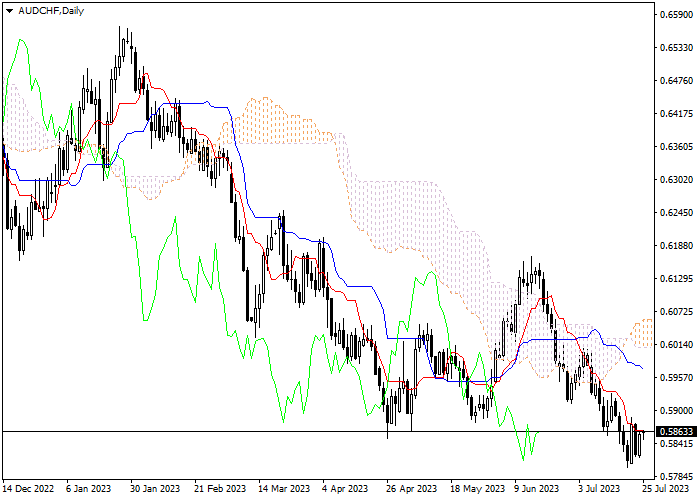The height and width of the screenshot is (500, 700).
Task: Click the 0.60140 price axis label
Action: click(676, 345)
